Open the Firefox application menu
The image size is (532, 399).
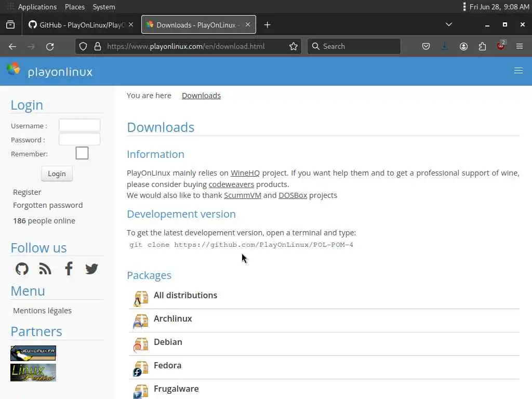[520, 46]
